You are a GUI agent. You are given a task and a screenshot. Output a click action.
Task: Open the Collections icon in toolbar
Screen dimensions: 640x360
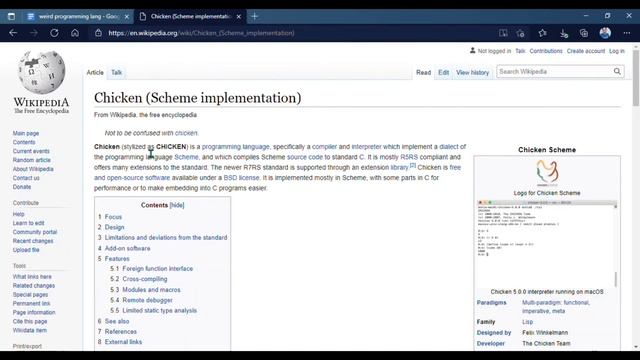584,33
